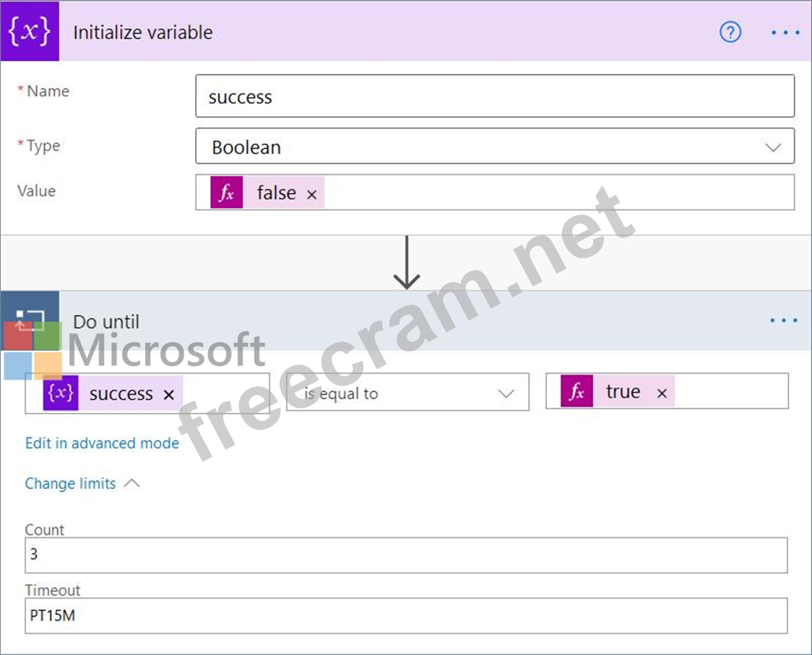Click the Timeout field showing PT15M
Image resolution: width=812 pixels, height=655 pixels.
(x=405, y=616)
